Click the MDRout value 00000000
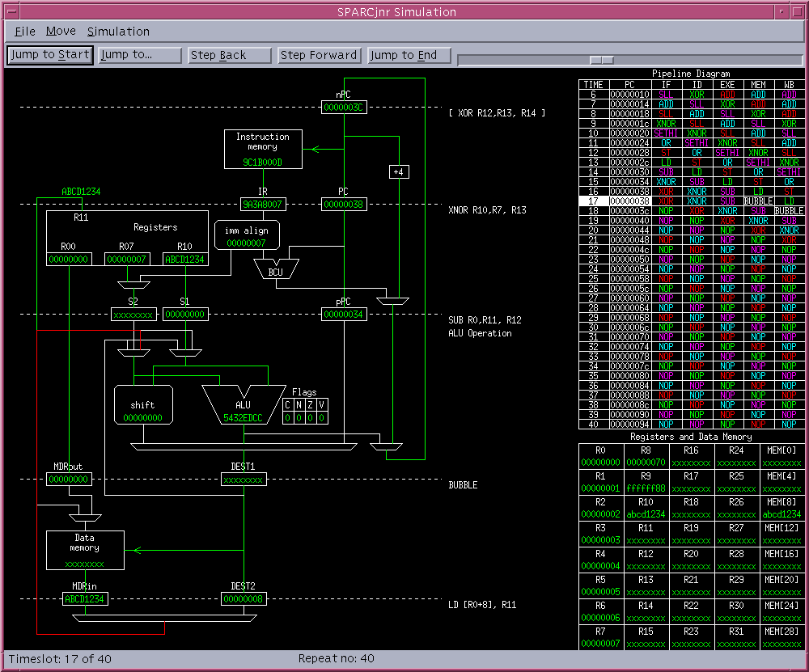 pyautogui.click(x=69, y=480)
